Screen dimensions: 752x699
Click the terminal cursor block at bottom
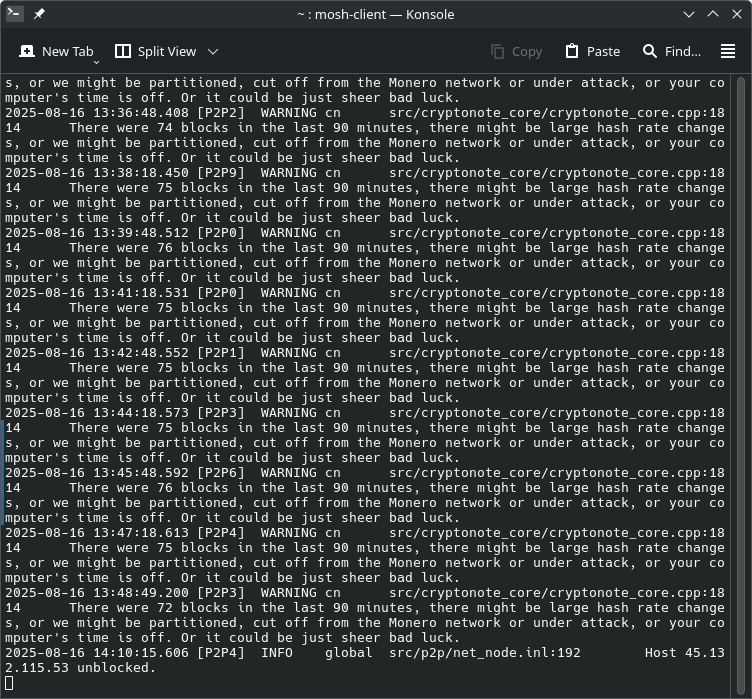[9, 683]
